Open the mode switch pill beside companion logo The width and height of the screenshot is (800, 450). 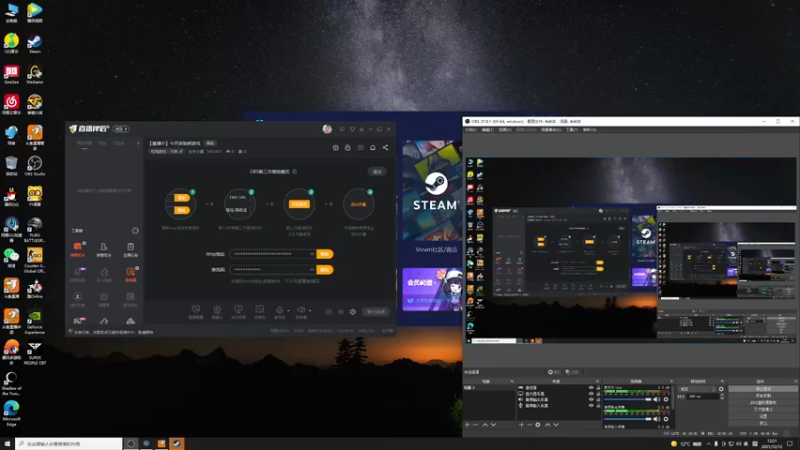(121, 129)
